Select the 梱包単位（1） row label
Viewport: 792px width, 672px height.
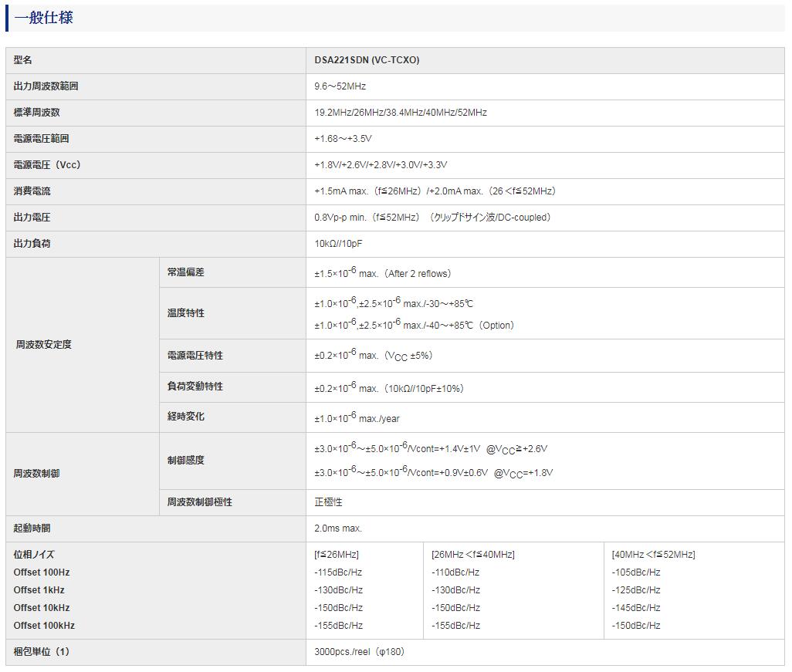(42, 652)
